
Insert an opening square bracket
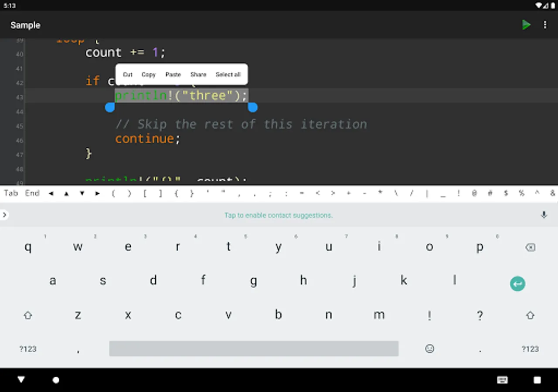(145, 193)
